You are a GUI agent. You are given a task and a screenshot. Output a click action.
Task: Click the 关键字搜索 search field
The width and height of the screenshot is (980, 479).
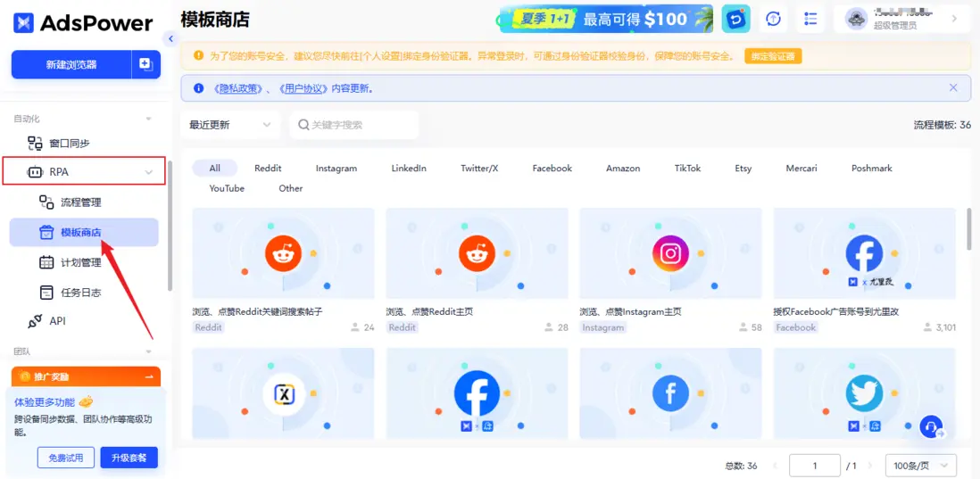[x=354, y=125]
